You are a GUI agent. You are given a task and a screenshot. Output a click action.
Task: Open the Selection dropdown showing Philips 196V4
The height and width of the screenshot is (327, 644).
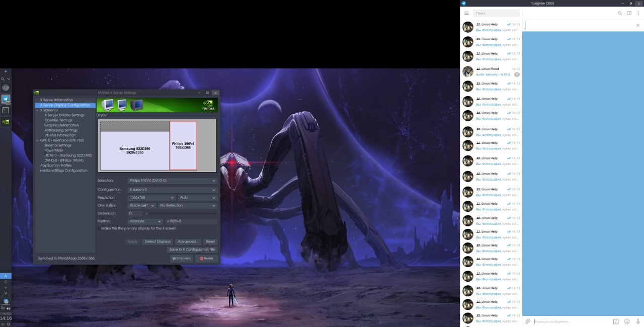(x=172, y=181)
